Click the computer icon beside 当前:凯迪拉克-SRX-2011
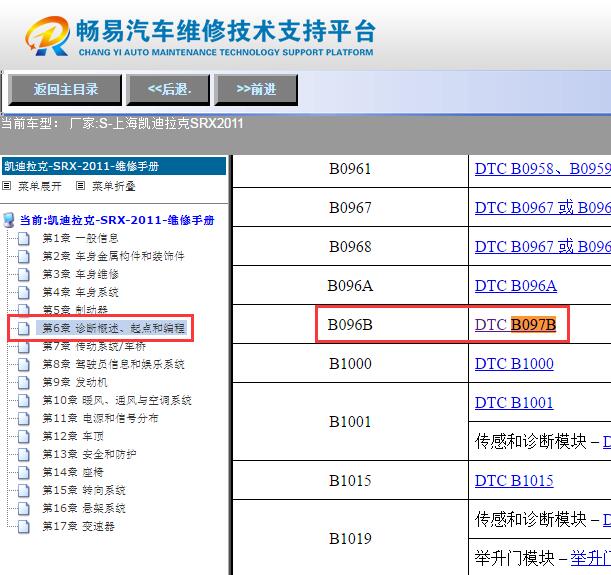The height and width of the screenshot is (575, 611). (x=9, y=220)
